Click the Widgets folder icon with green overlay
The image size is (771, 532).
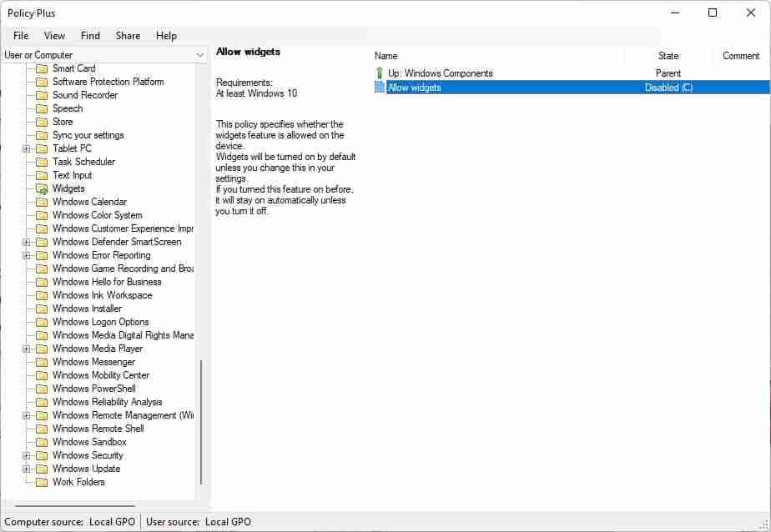tap(42, 188)
